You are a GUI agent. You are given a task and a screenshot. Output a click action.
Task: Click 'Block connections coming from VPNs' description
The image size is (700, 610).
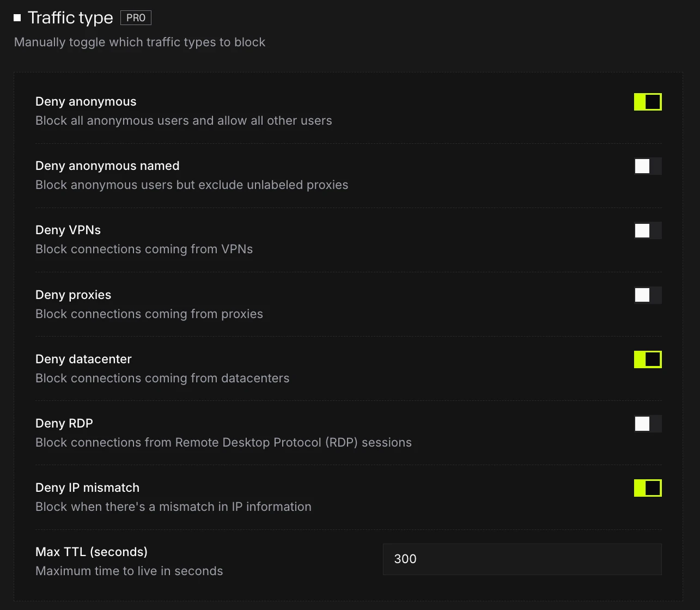point(144,249)
